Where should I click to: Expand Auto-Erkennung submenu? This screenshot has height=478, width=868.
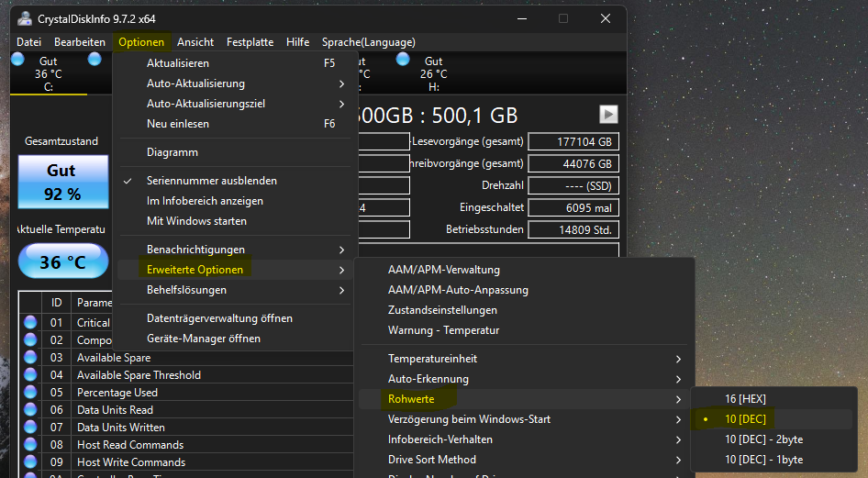coord(524,379)
